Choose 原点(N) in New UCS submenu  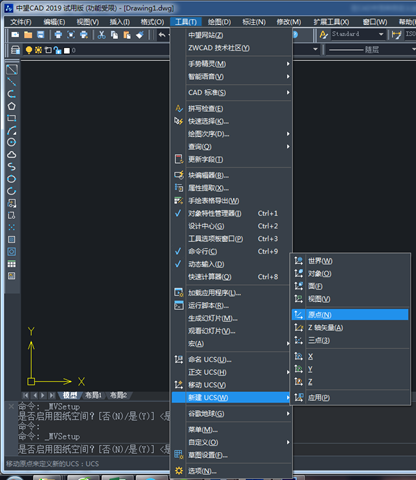(350, 315)
